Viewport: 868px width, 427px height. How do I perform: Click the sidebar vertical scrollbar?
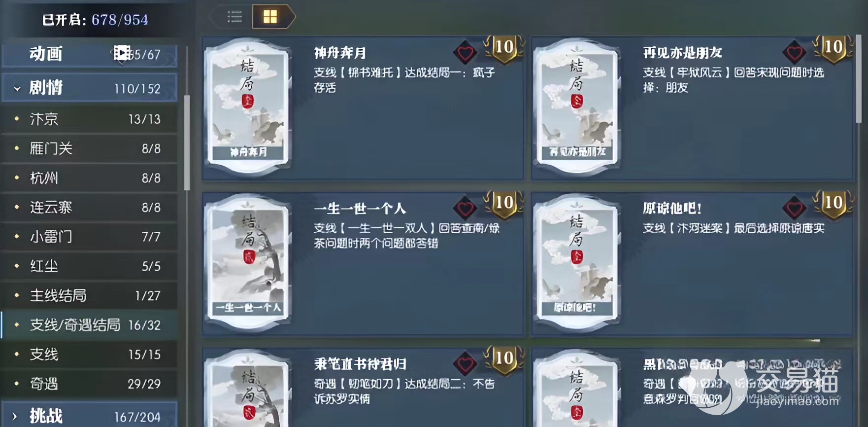coord(187,143)
